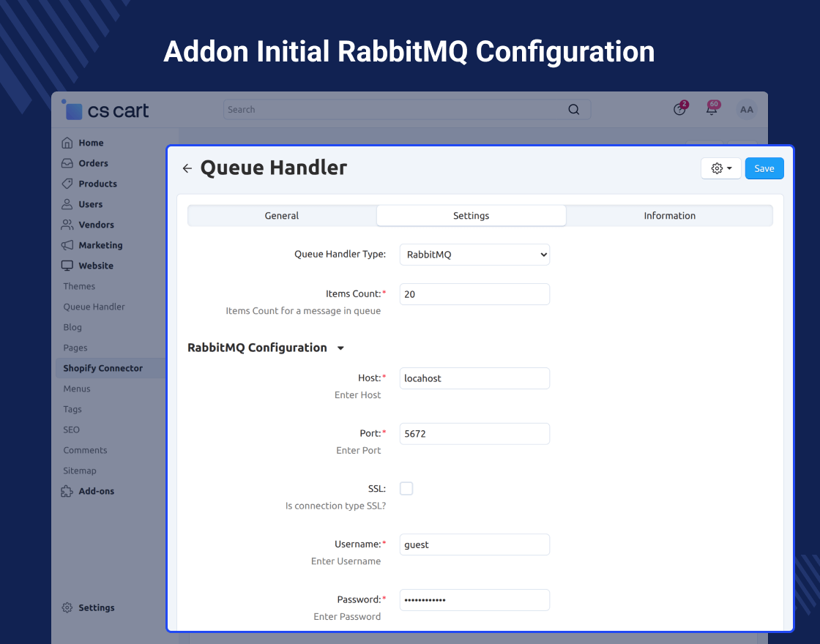Open Shopify Connector sidebar link
This screenshot has width=820, height=644.
tap(102, 368)
